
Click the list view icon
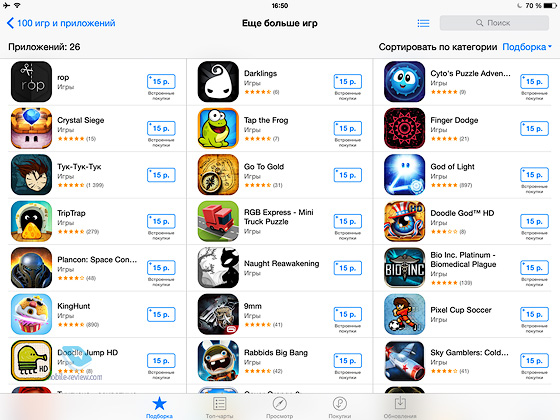pos(423,23)
